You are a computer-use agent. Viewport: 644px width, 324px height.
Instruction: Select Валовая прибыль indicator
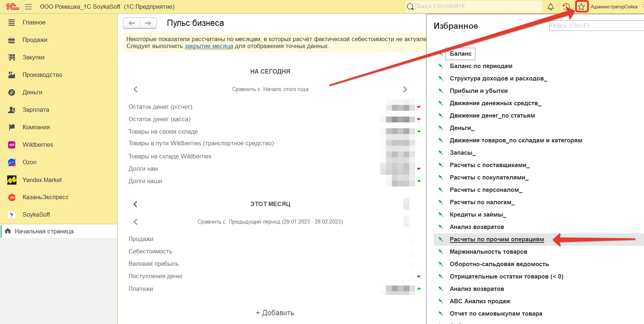(154, 264)
